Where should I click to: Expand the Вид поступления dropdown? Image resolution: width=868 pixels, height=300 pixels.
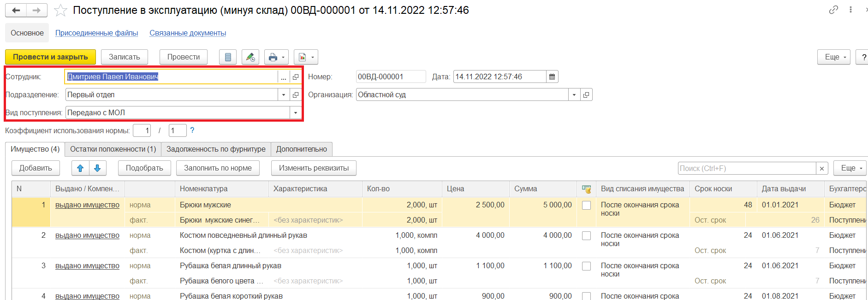click(296, 113)
